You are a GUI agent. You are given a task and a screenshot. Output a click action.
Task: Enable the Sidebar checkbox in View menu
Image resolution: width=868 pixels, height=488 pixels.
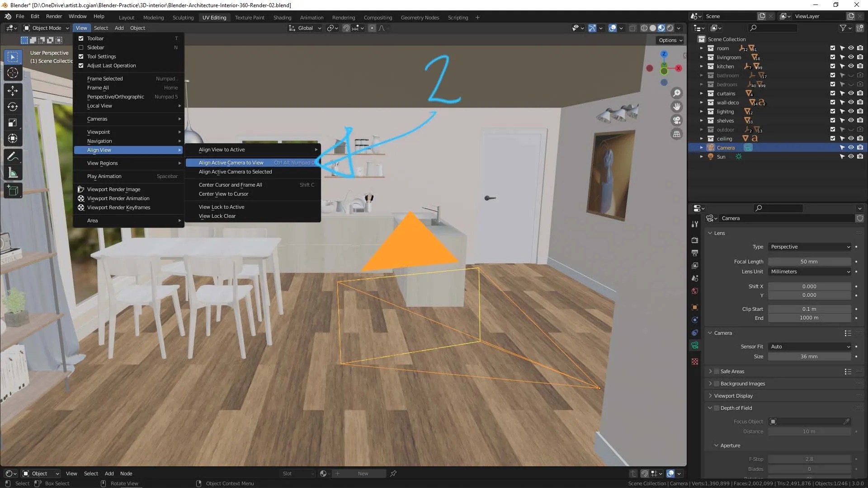point(81,47)
